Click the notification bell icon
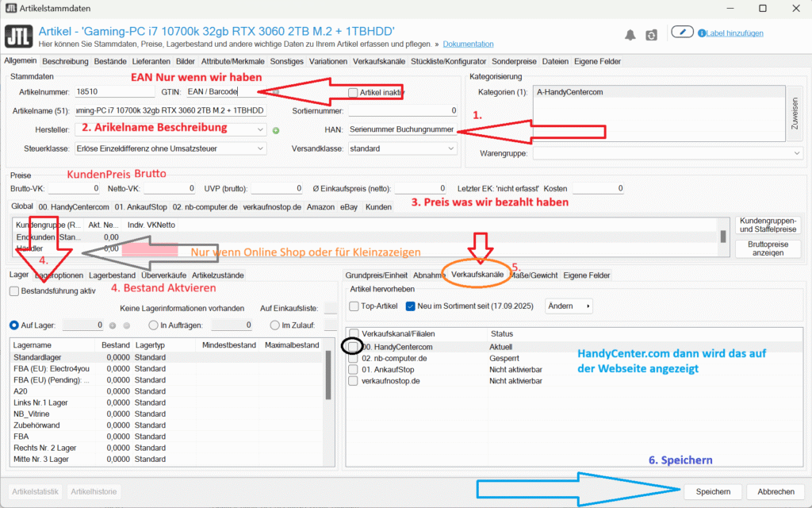This screenshot has width=812, height=508. coord(630,35)
